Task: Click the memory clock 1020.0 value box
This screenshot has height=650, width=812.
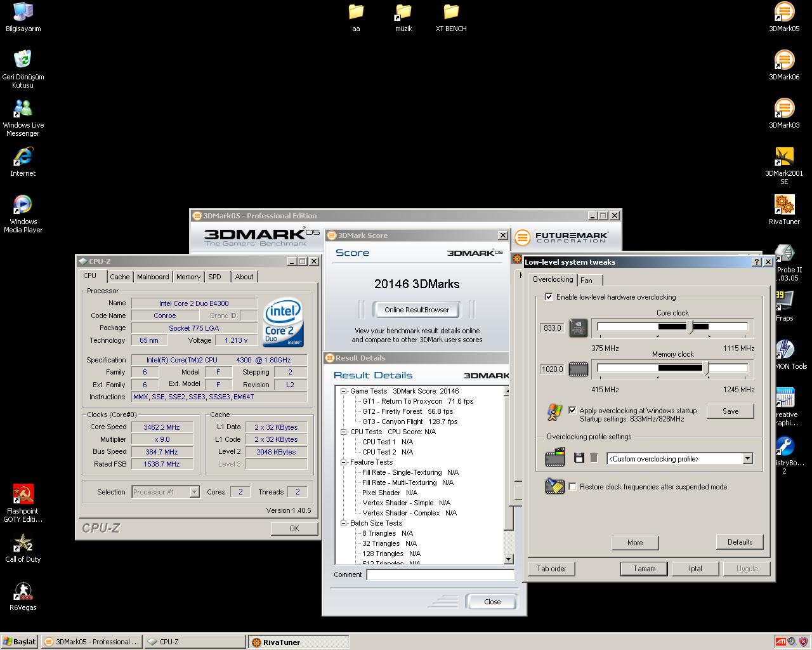Action: (x=552, y=369)
